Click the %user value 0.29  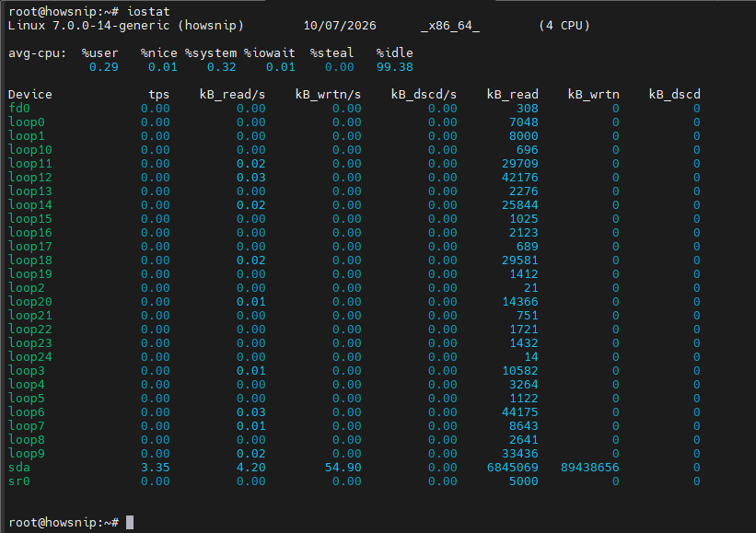104,67
